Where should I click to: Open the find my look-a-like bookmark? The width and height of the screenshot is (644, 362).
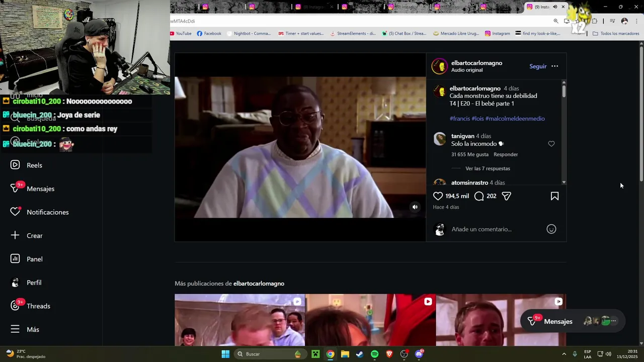pos(538,34)
